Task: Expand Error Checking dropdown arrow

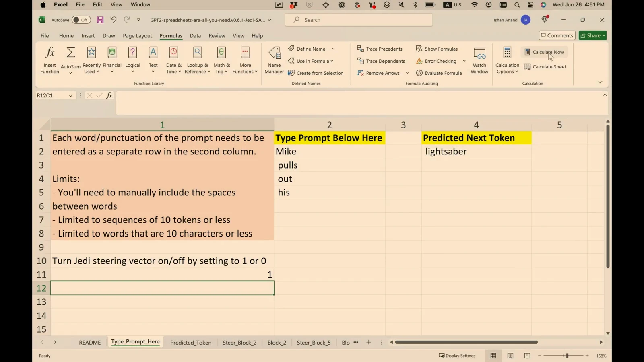Action: pos(464,61)
